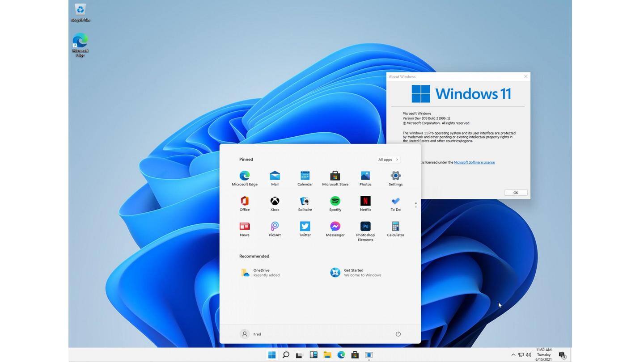This screenshot has height=362, width=644.
Task: Open File Explorer from the taskbar
Action: (327, 355)
